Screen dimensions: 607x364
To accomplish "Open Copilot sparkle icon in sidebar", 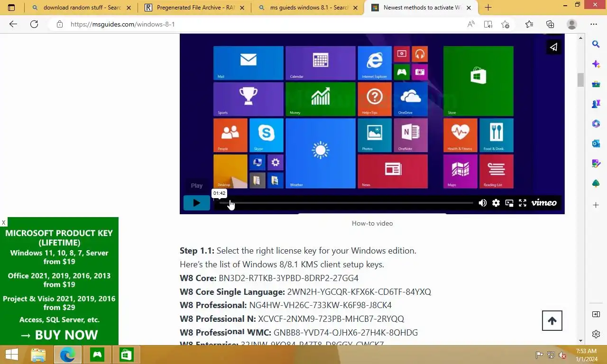I will pos(596,64).
